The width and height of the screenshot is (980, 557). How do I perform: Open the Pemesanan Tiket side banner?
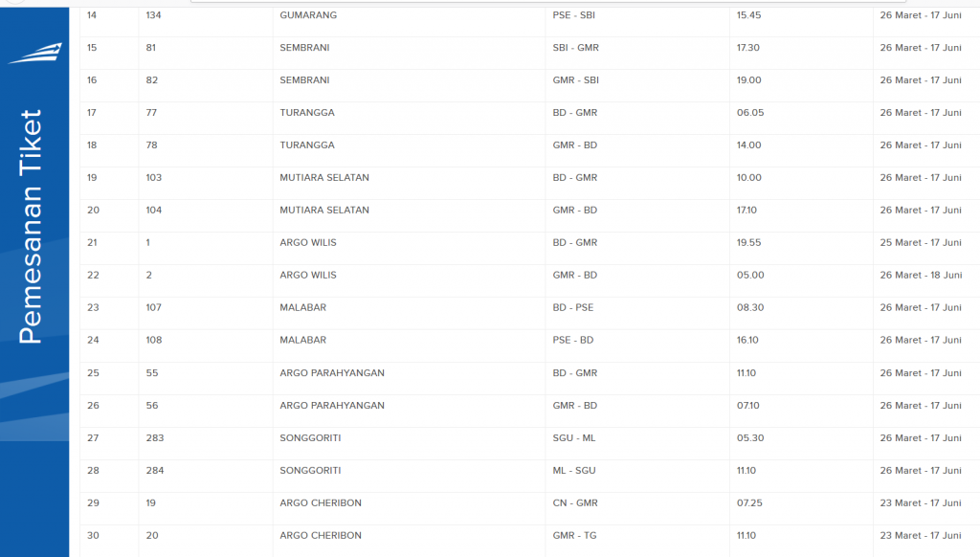click(31, 226)
